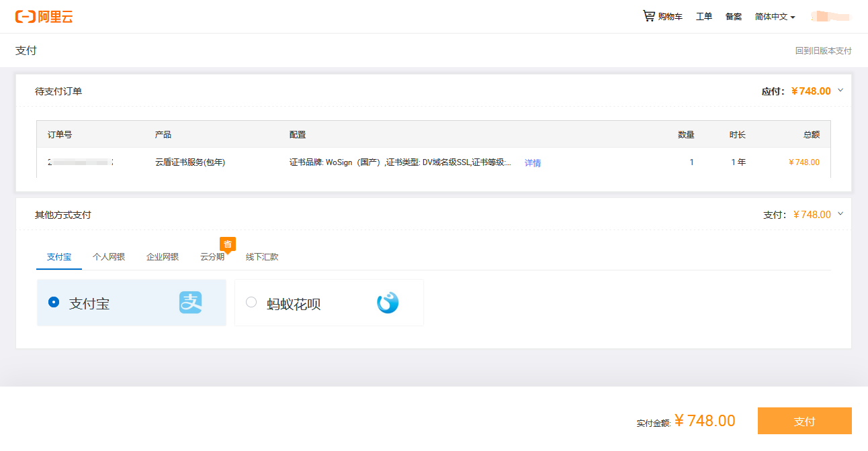The image size is (868, 451).
Task: Open the 云分期 payment tab
Action: pyautogui.click(x=212, y=257)
